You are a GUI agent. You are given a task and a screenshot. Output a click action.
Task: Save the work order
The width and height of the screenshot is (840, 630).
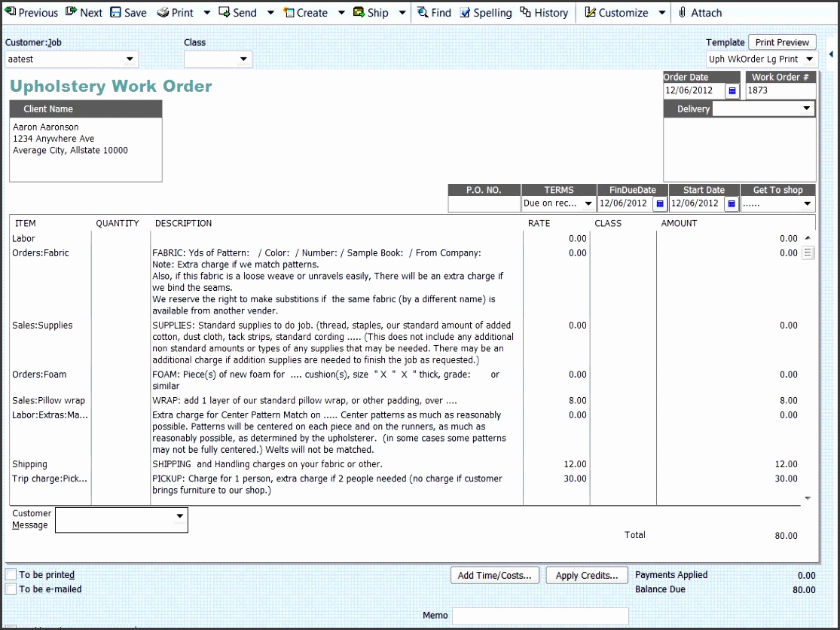click(128, 12)
